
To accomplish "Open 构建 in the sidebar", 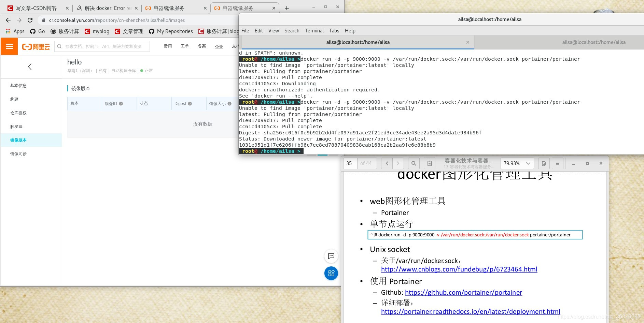I will tap(14, 99).
